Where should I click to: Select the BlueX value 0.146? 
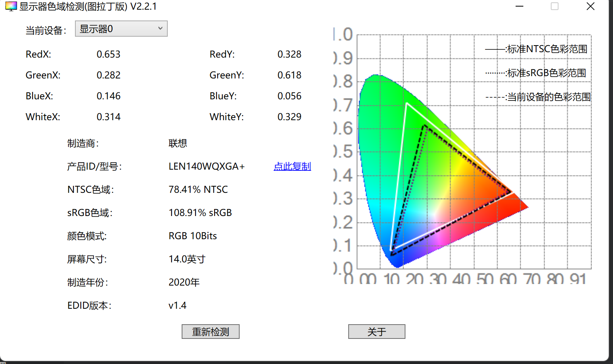(109, 96)
